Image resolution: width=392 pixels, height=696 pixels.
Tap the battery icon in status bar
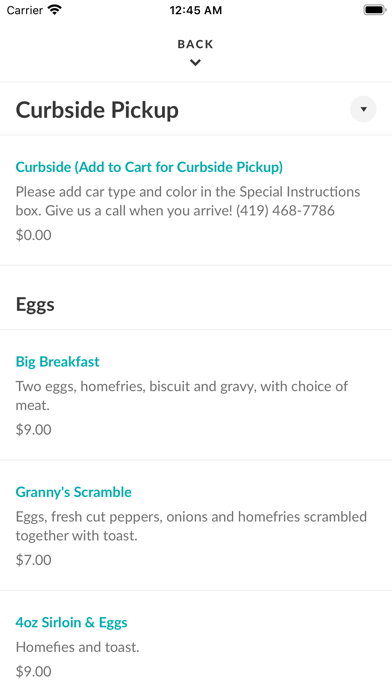coord(375,10)
